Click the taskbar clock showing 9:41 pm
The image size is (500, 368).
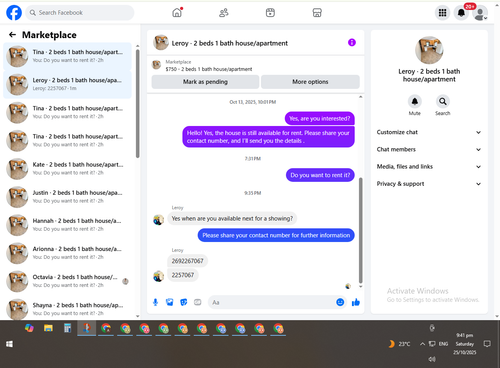click(x=465, y=344)
